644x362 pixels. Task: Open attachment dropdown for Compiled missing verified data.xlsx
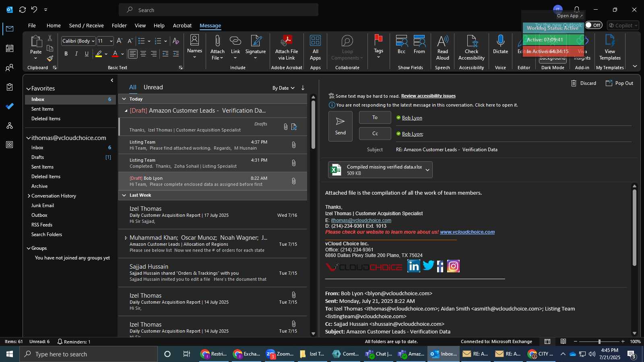pos(427,170)
